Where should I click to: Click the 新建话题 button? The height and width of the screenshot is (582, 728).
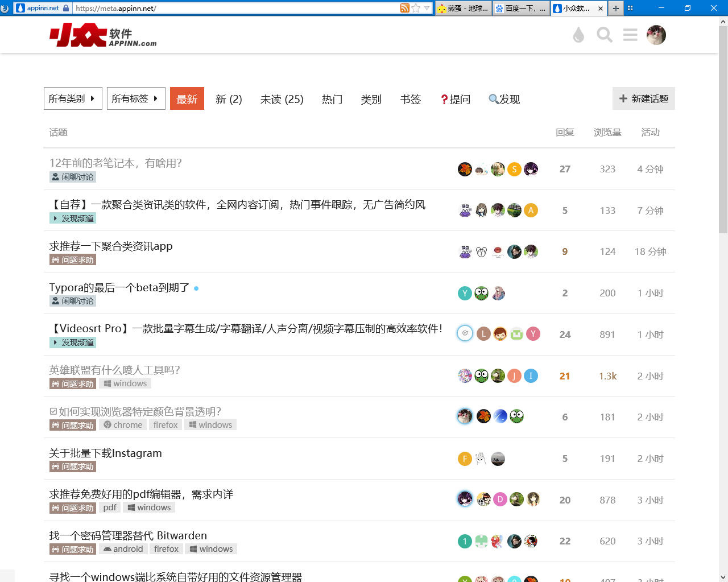coord(643,98)
